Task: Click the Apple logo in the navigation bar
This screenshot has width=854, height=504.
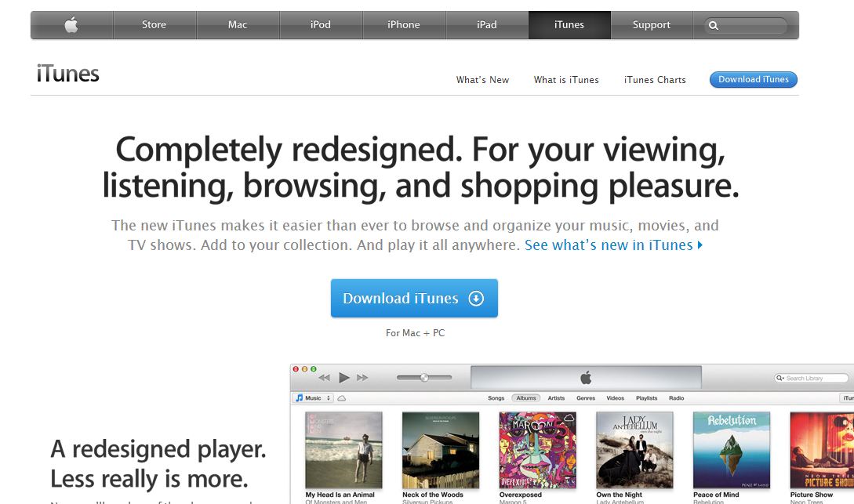Action: [x=71, y=24]
